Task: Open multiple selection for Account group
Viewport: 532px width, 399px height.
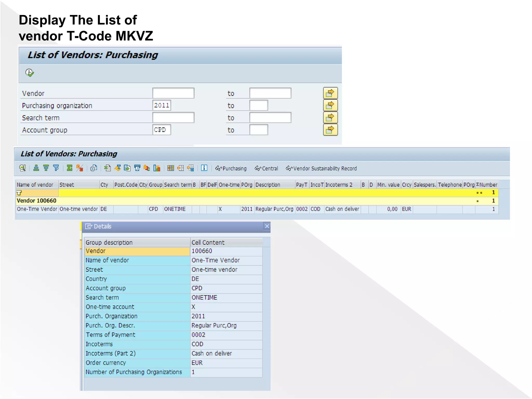Action: click(330, 130)
